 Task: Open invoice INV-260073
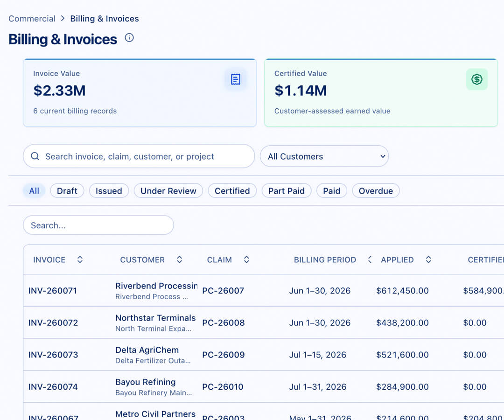tap(53, 355)
